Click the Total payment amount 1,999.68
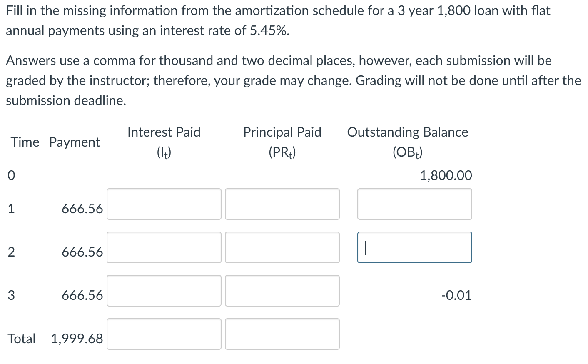 pyautogui.click(x=77, y=339)
